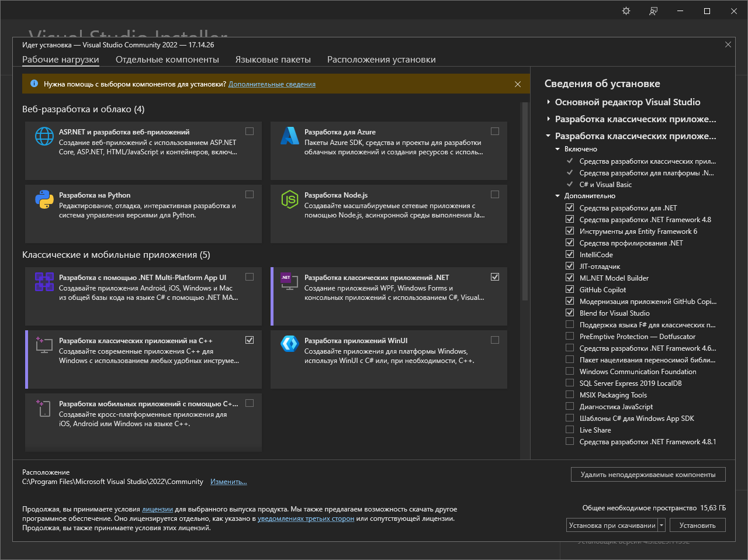Collapse the Дополнительно optional components group
This screenshot has height=560, width=748.
(557, 196)
